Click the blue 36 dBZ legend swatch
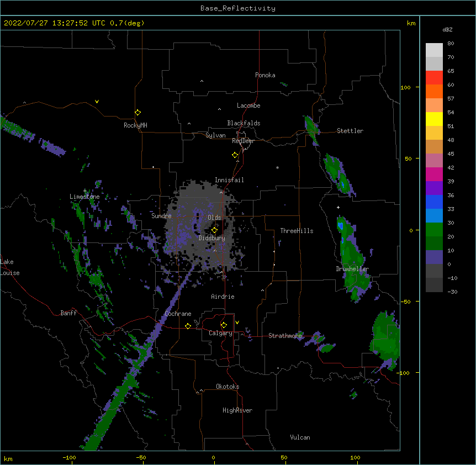 coord(434,202)
